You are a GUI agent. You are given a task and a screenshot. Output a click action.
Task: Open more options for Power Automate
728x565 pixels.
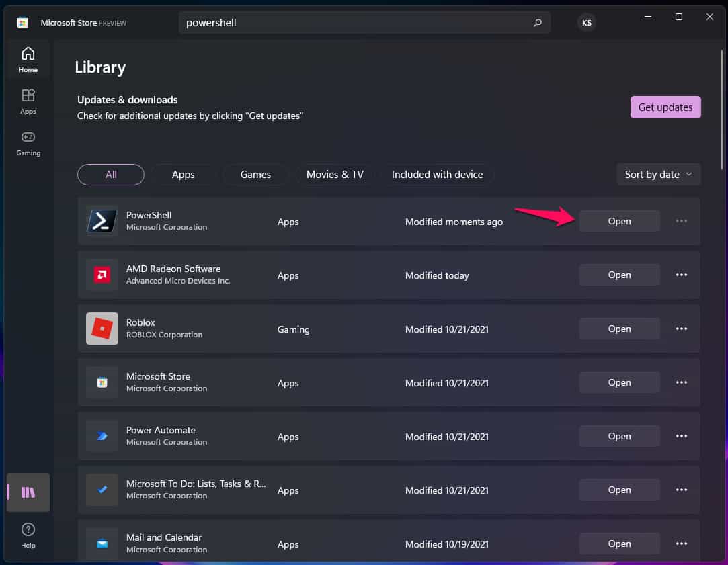click(x=681, y=436)
